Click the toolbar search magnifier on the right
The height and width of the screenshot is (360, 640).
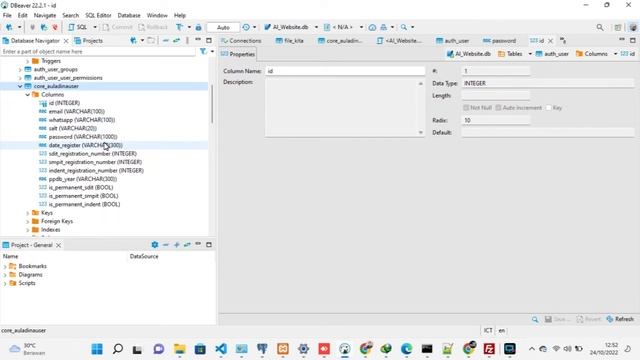click(600, 27)
